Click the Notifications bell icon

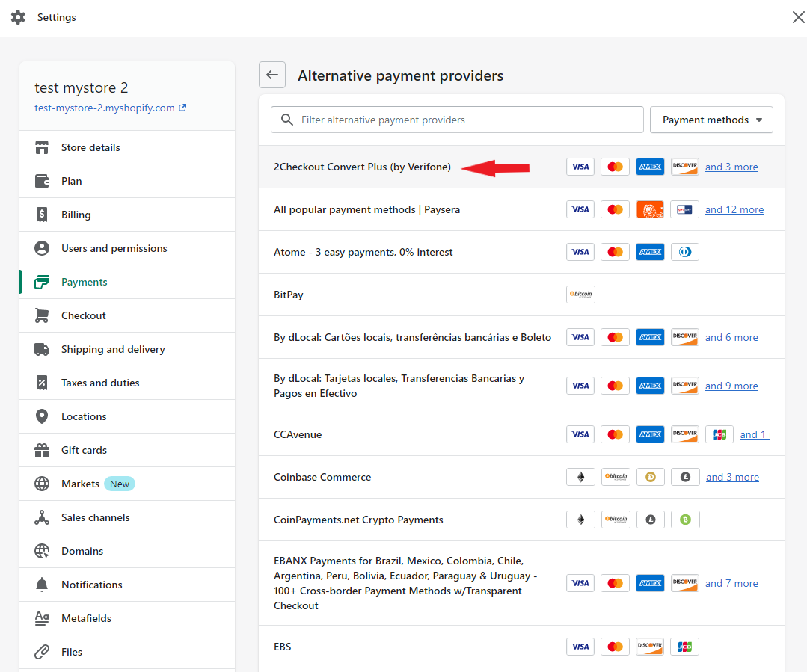click(43, 585)
